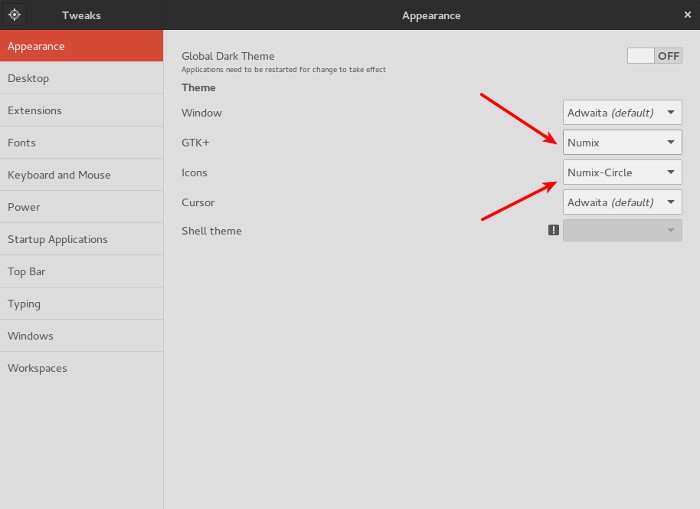
Task: Click the Theme heading text
Action: click(x=198, y=88)
